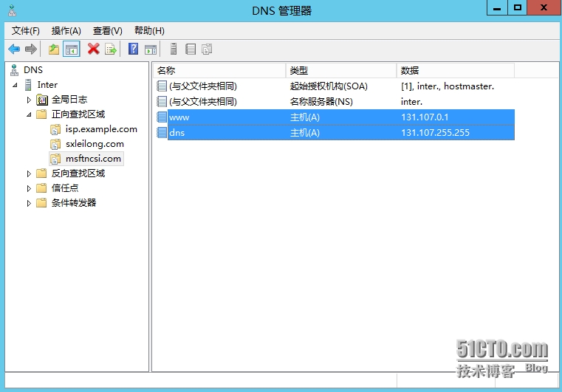Open Help via the blue question-mark icon

(x=134, y=49)
